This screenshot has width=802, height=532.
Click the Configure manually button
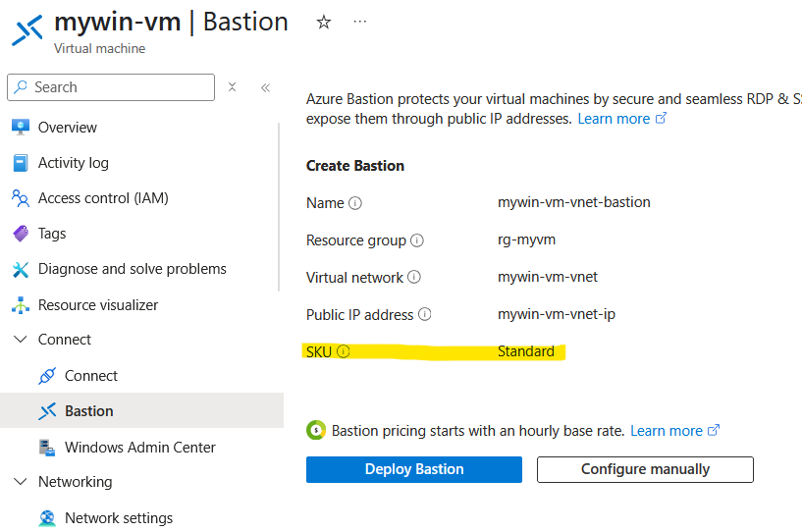[645, 469]
